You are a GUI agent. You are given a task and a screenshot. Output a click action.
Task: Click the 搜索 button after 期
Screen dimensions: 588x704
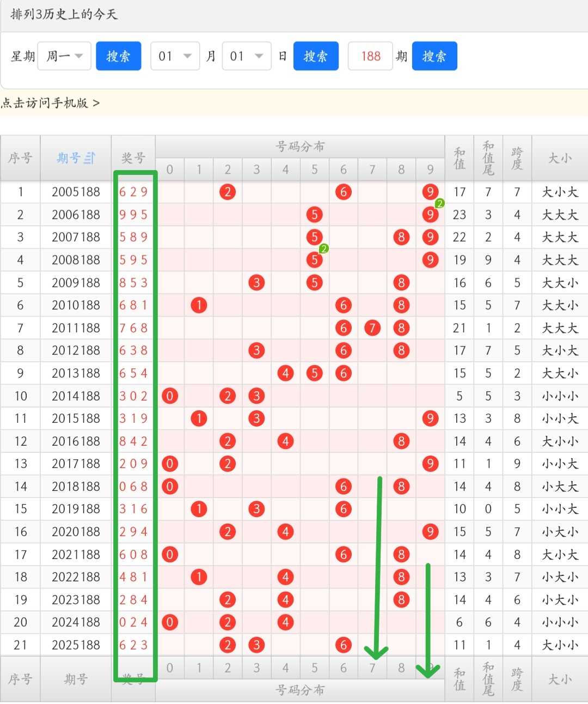[x=434, y=56]
